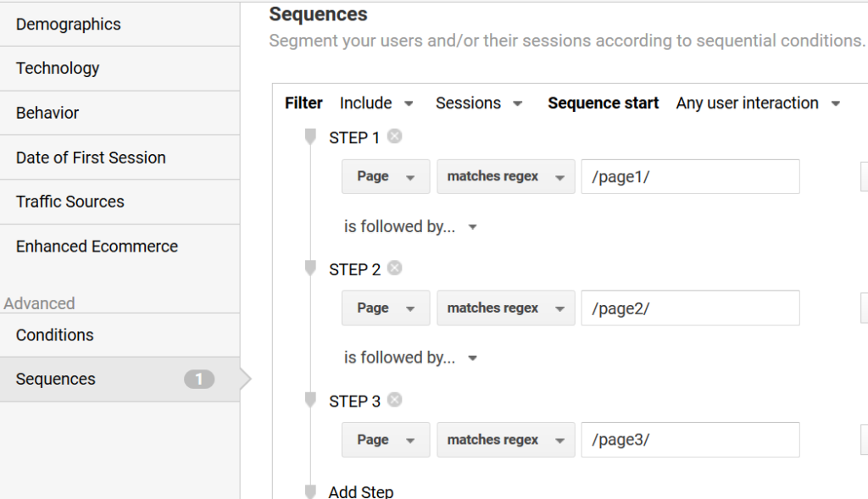
Task: Click the Add Step button
Action: [x=361, y=491]
